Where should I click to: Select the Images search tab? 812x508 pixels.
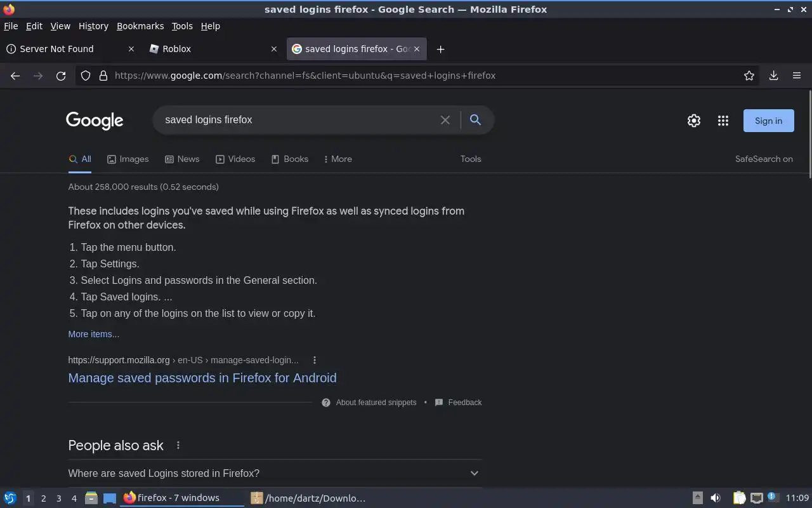128,159
